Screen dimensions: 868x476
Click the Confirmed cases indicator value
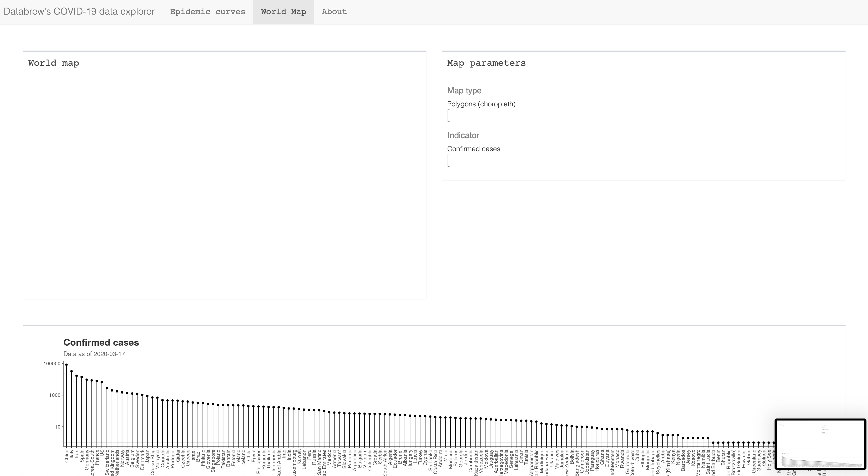[x=473, y=149]
